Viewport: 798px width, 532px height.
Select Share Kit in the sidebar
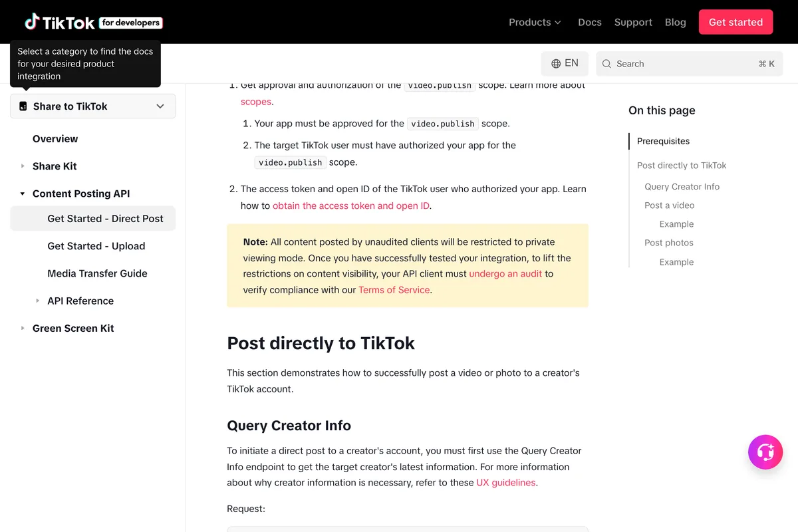pos(55,166)
